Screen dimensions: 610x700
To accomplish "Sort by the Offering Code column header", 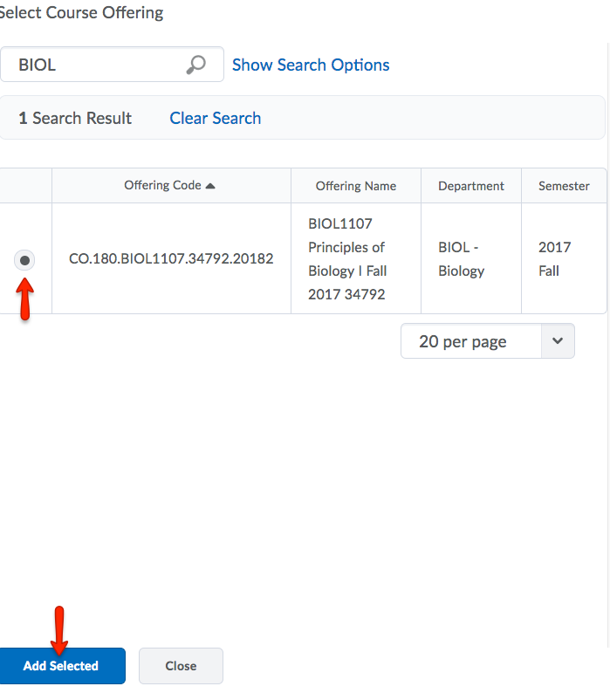I will pyautogui.click(x=163, y=186).
